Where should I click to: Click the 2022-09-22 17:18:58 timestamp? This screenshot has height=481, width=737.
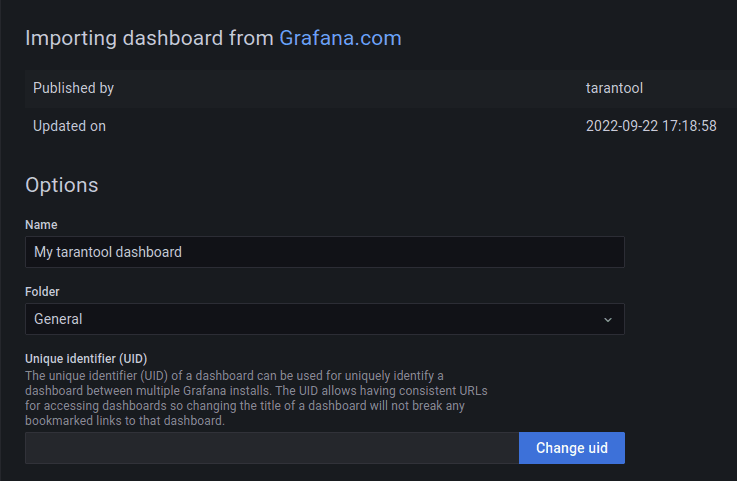[651, 126]
